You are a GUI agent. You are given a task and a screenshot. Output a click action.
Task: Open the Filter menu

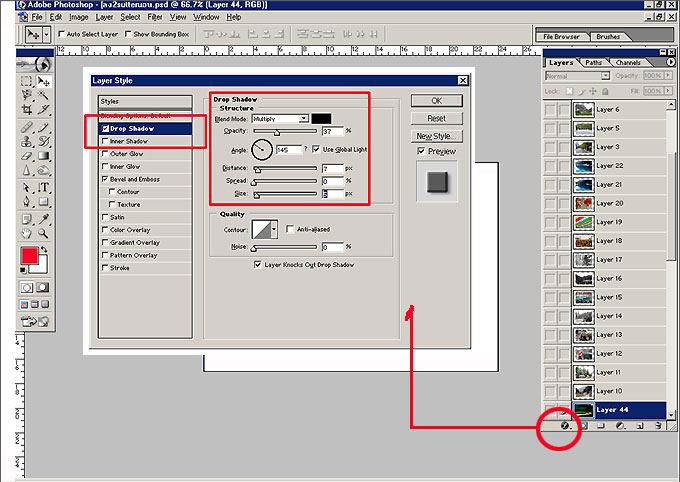click(155, 17)
